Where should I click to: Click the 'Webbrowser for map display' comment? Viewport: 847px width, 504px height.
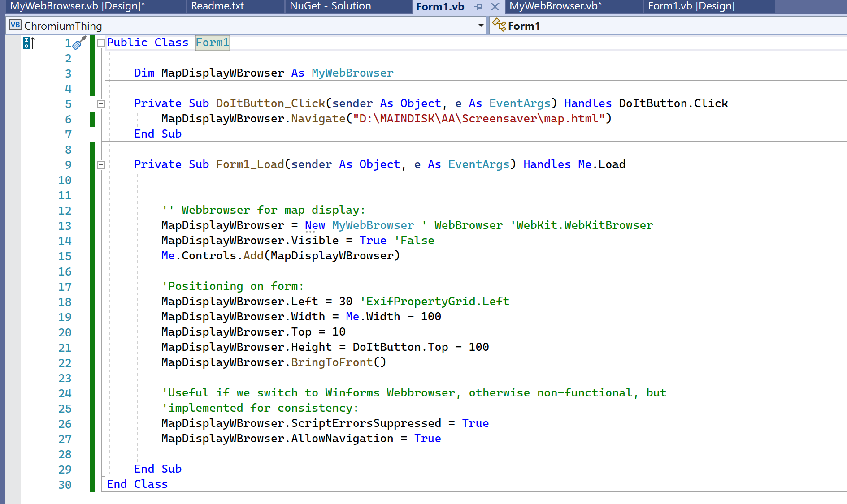[264, 210]
